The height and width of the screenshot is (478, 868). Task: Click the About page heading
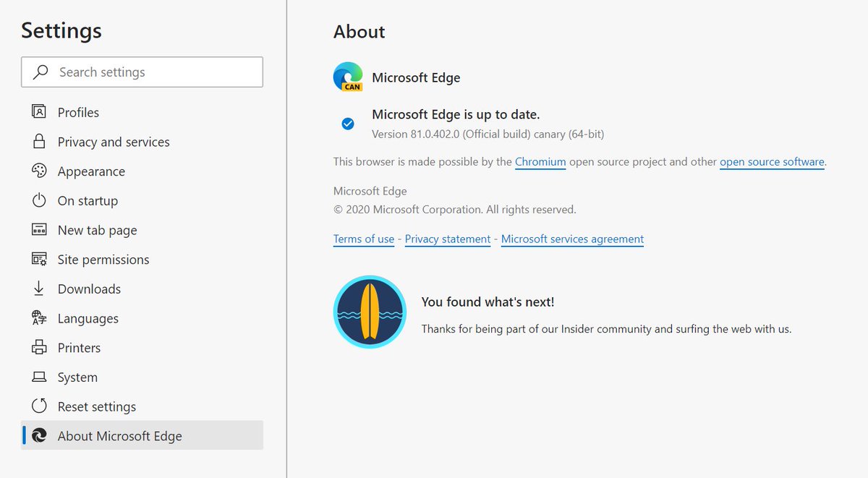click(x=359, y=32)
